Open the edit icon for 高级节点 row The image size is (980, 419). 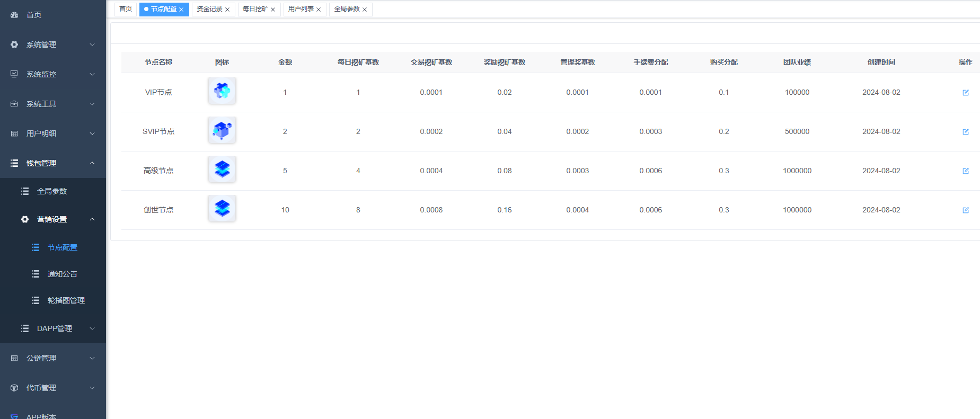pyautogui.click(x=965, y=171)
